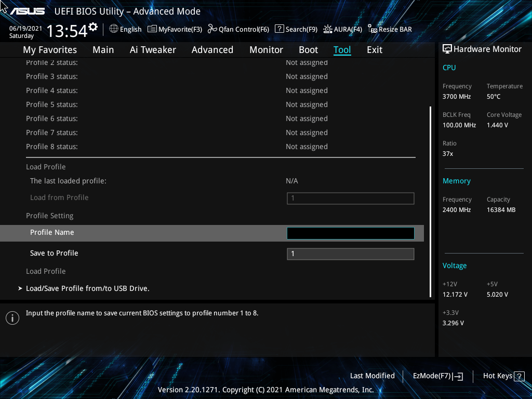Open the Monitor menu
Viewport: 532px width, 399px height.
[x=266, y=49]
